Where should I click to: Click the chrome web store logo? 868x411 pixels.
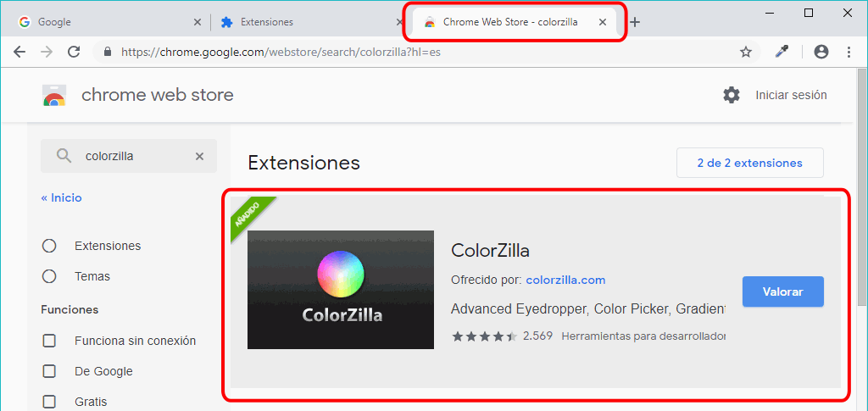click(54, 95)
